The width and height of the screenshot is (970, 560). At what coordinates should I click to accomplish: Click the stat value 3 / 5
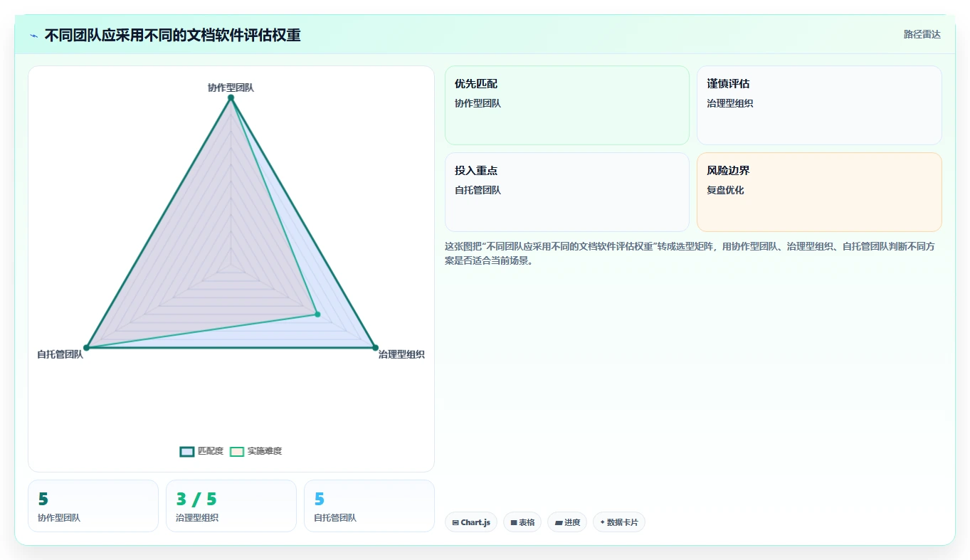point(196,499)
